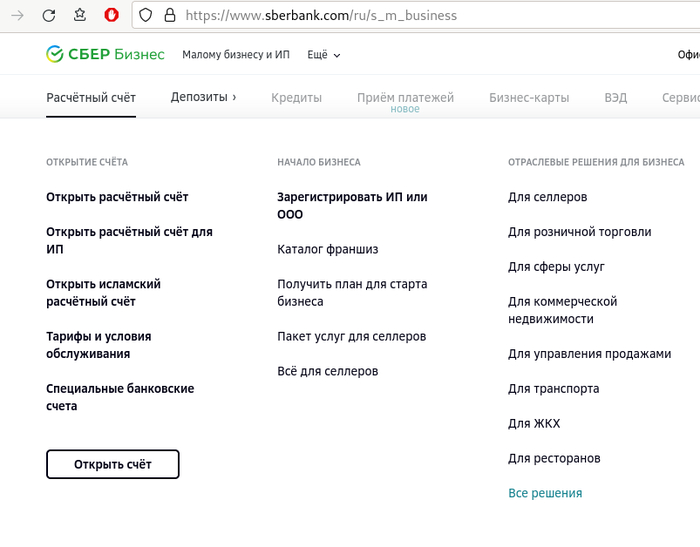Choose the Для ресторанов industry solution

554,458
